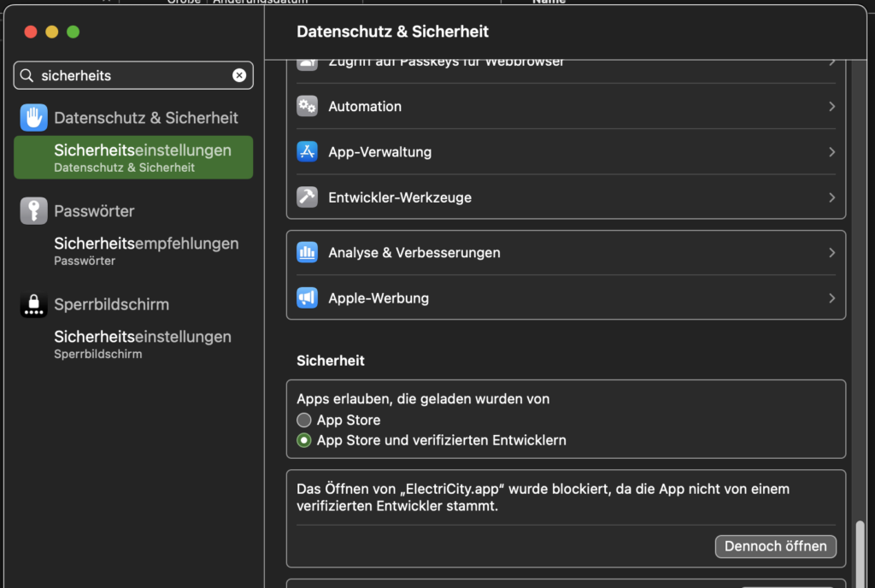This screenshot has height=588, width=875.
Task: Click the App-Verwaltung App Store icon
Action: [x=307, y=152]
